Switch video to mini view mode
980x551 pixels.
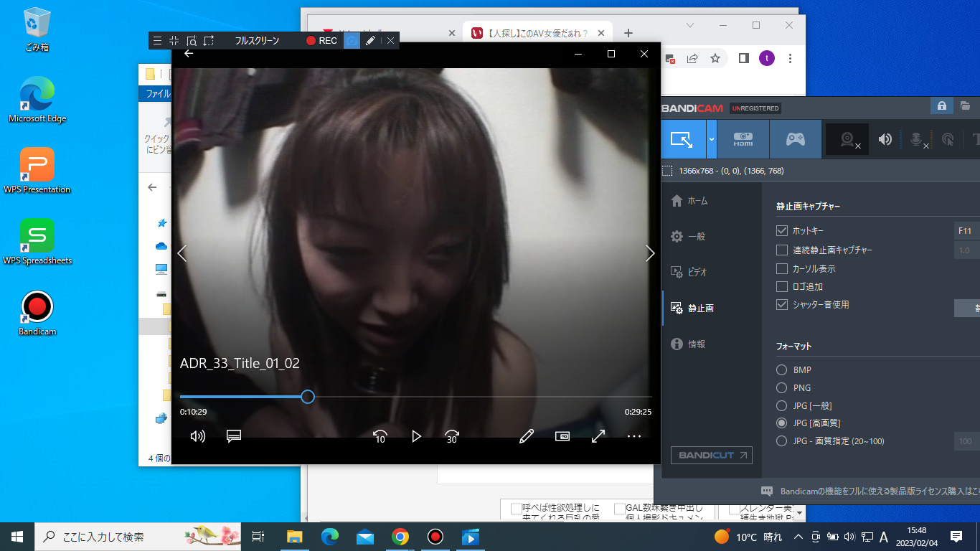pos(562,436)
